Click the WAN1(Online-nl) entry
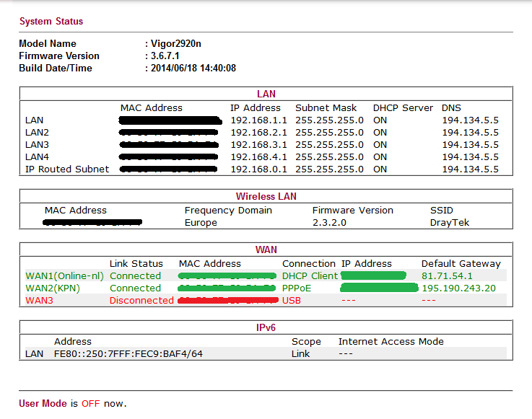The height and width of the screenshot is (419, 532). (64, 276)
